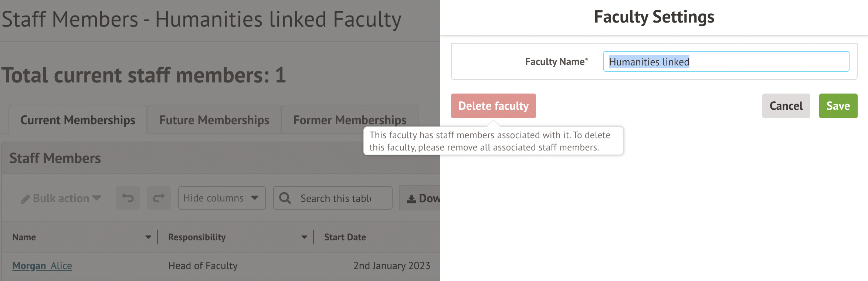Open the Former Memberships tab
The height and width of the screenshot is (281, 868).
pyautogui.click(x=350, y=120)
